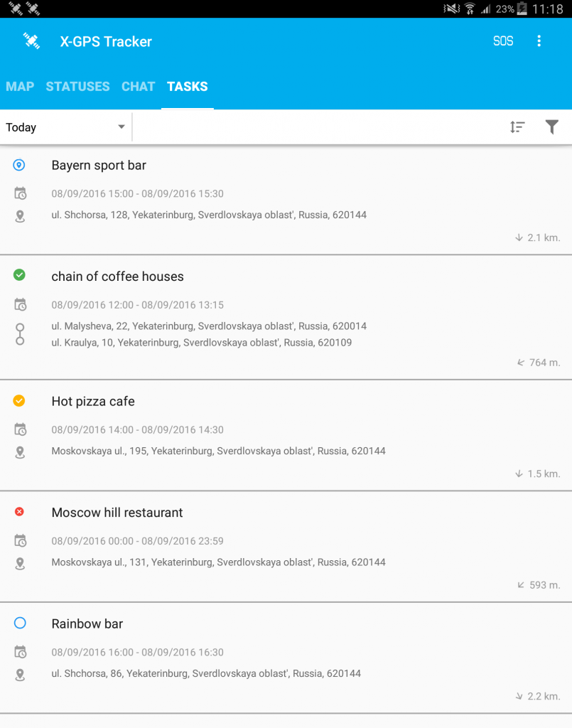Tap the battery indicator in status bar
This screenshot has height=728, width=572.
click(522, 9)
